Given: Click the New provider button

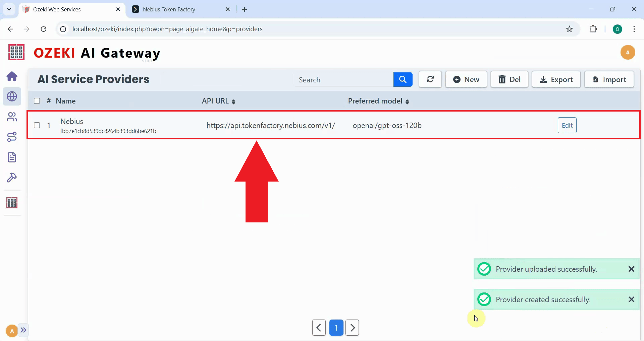Looking at the screenshot, I should pyautogui.click(x=466, y=79).
